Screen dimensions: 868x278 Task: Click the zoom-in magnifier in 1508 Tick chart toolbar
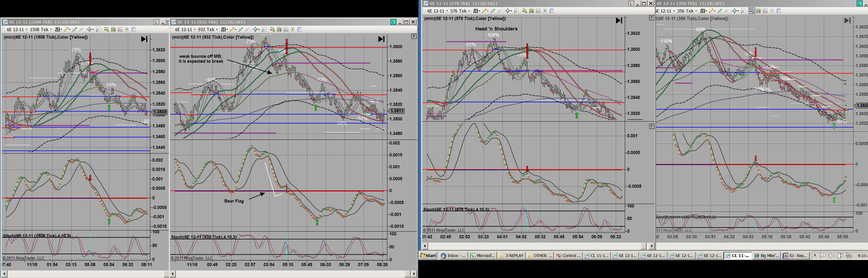[x=74, y=30]
